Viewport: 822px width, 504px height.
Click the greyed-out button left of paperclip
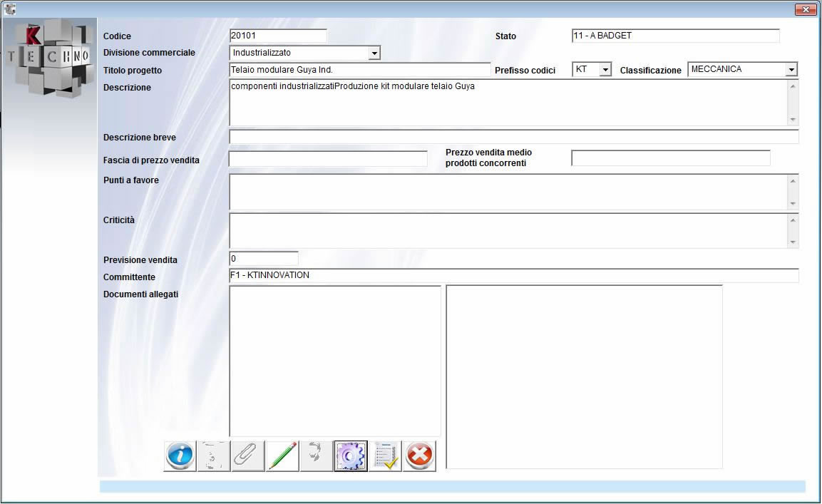214,456
